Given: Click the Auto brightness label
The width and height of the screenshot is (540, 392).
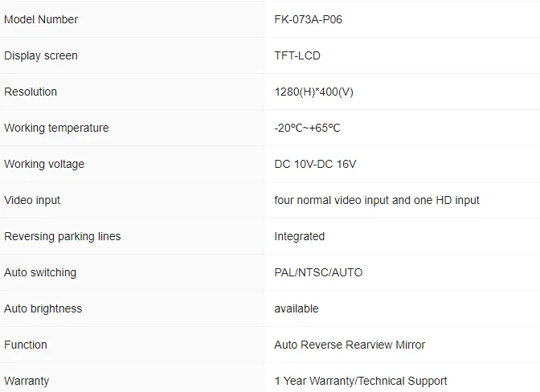Looking at the screenshot, I should 43,308.
